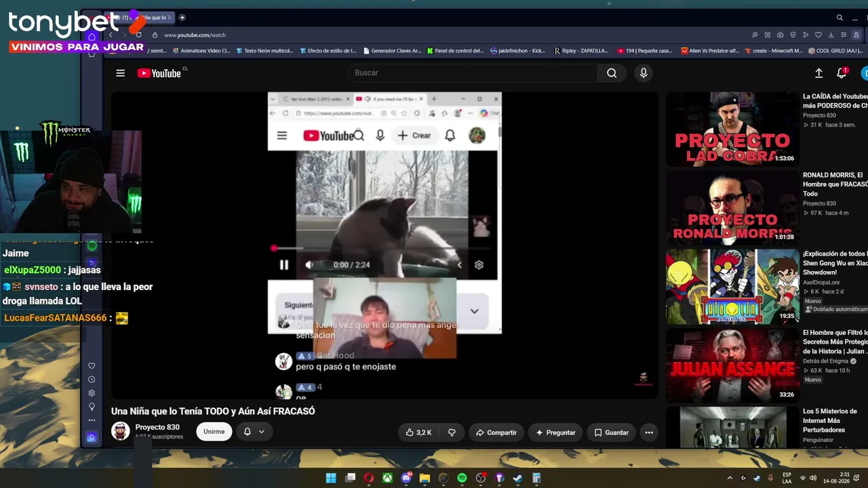Open the lightbulb icon in Opera sidebar
The image size is (868, 488).
(92, 407)
